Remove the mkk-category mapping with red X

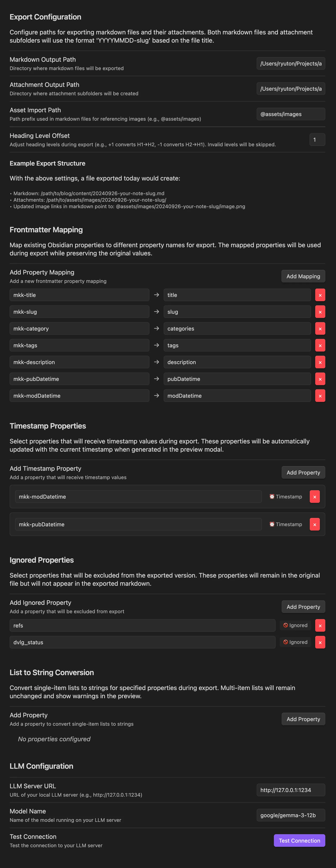click(320, 328)
